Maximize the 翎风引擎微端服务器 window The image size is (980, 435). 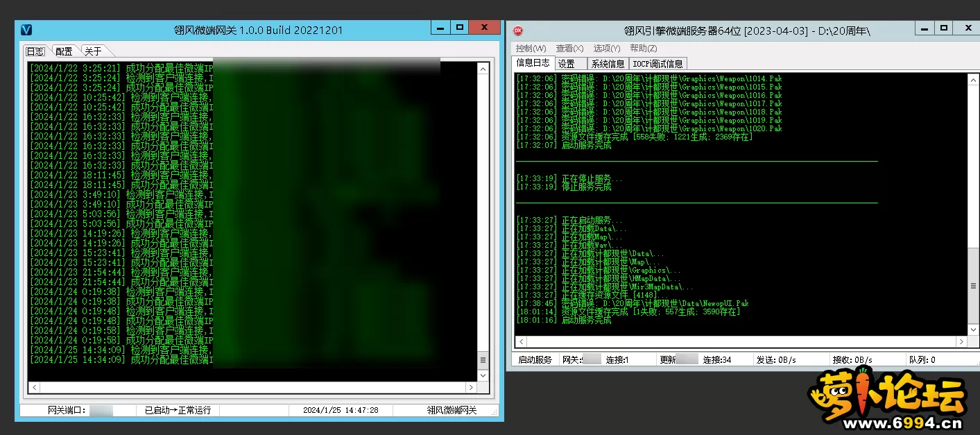tap(943, 28)
